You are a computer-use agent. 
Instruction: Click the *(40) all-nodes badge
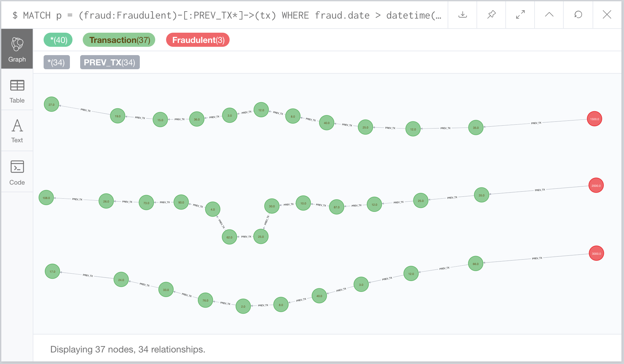(58, 40)
